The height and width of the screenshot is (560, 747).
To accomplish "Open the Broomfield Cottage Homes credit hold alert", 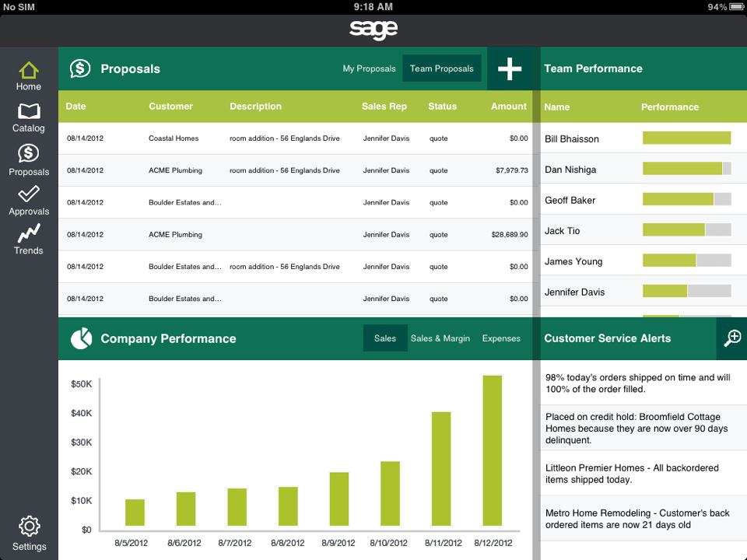I will pos(637,429).
